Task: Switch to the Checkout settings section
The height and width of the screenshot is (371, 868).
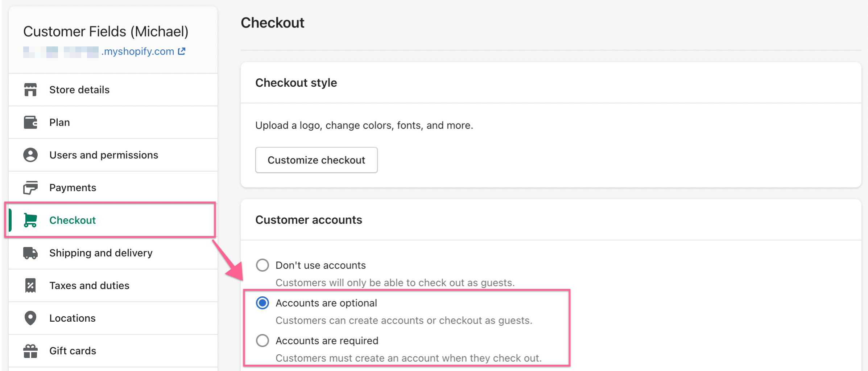Action: (73, 220)
